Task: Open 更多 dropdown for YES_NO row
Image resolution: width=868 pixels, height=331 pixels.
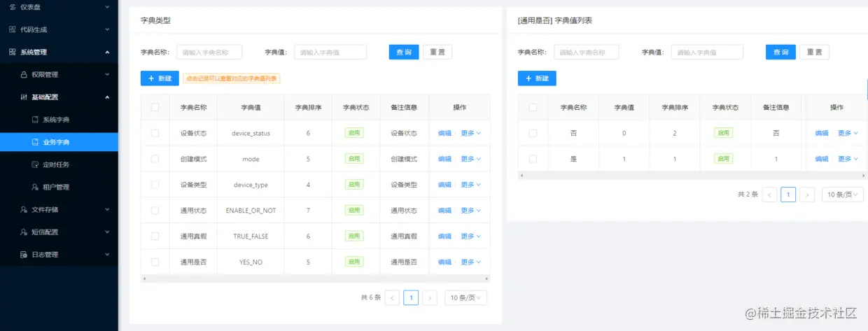Action: 470,262
